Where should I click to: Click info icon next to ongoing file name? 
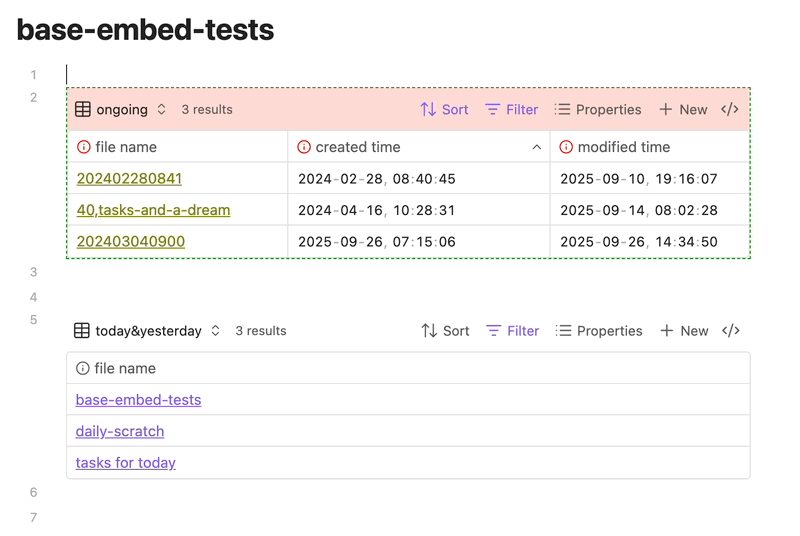click(84, 147)
